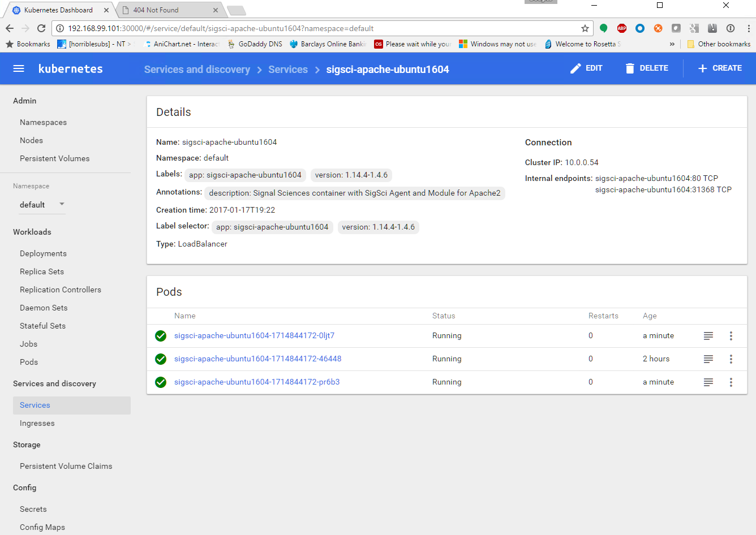
Task: Close the 404 Not Found tab
Action: [216, 10]
